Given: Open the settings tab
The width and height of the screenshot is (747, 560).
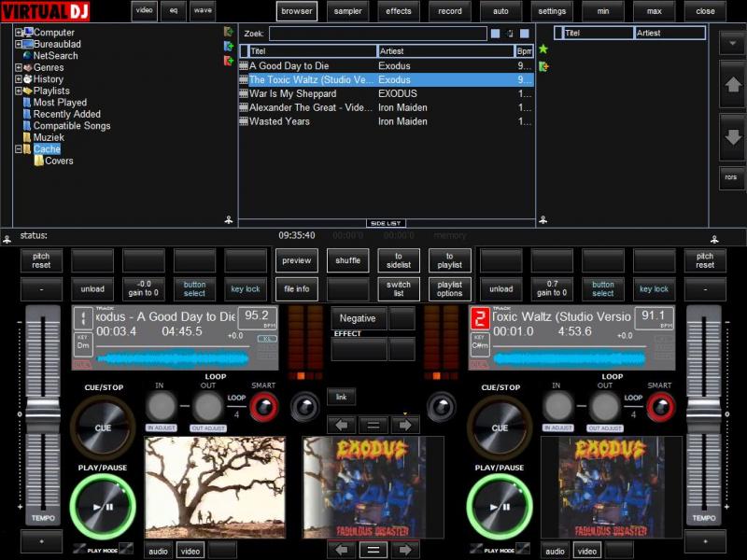Looking at the screenshot, I should click(552, 11).
